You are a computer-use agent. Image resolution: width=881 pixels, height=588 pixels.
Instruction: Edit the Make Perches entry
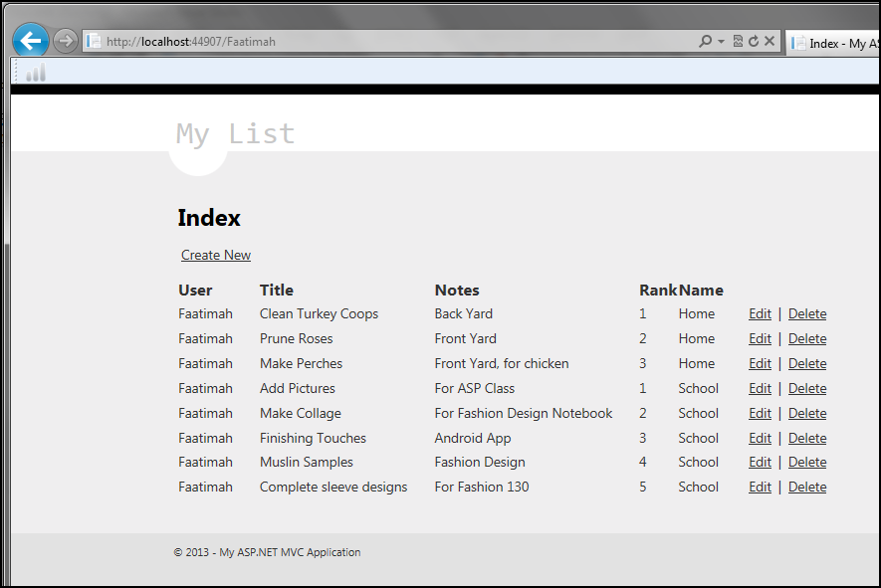(x=760, y=364)
